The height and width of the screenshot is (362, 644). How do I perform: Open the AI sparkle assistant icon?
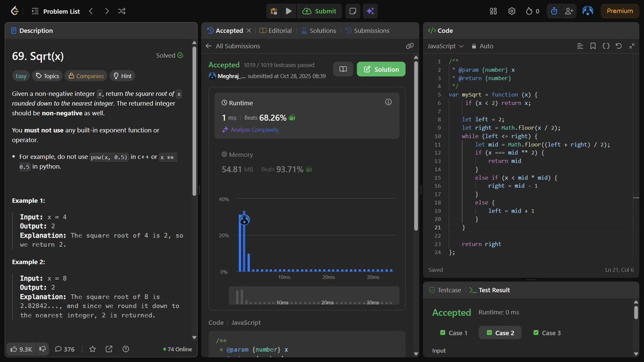click(369, 11)
